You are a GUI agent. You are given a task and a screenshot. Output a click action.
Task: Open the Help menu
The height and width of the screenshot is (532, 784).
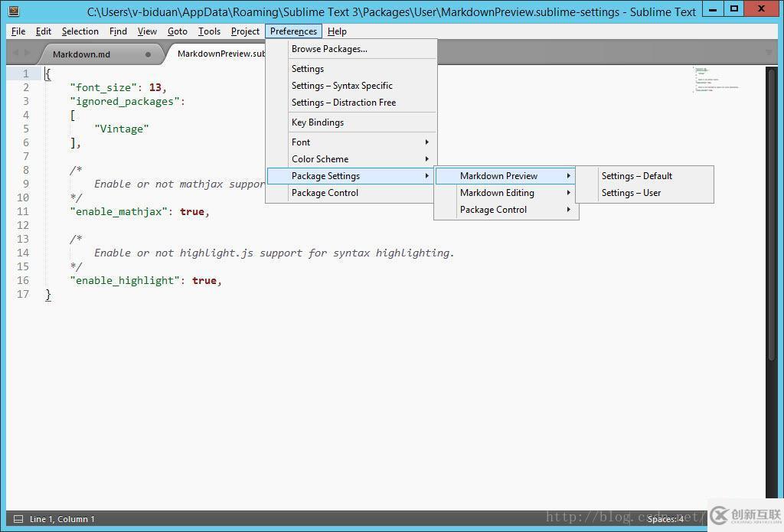tap(337, 31)
